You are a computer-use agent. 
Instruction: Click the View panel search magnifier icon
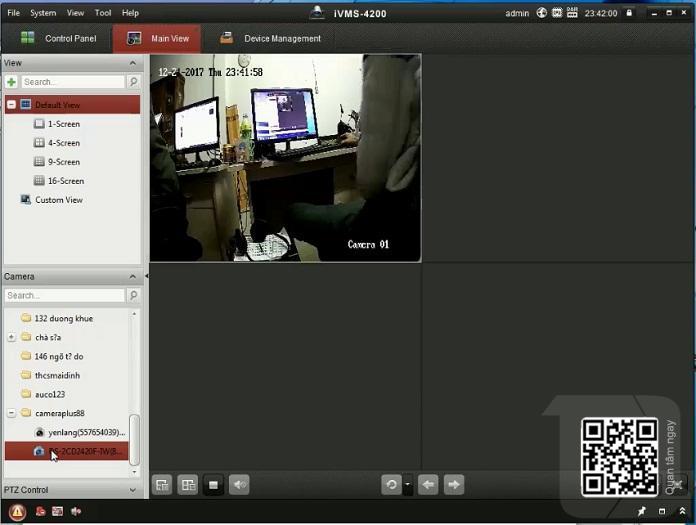pyautogui.click(x=133, y=82)
